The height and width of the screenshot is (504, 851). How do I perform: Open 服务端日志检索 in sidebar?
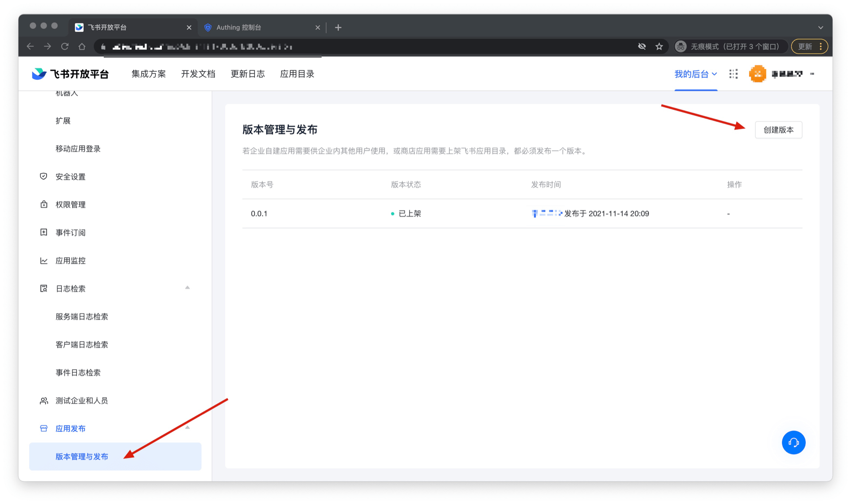(x=82, y=316)
